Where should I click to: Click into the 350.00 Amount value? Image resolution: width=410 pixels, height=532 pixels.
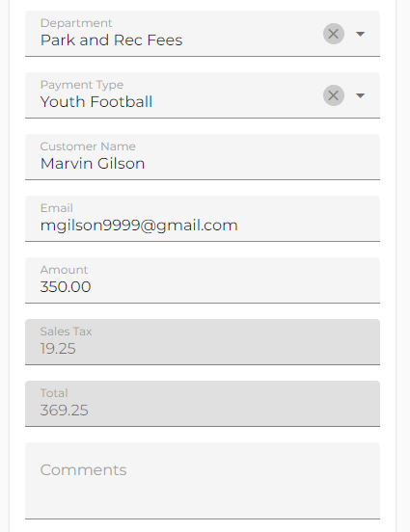tap(66, 287)
